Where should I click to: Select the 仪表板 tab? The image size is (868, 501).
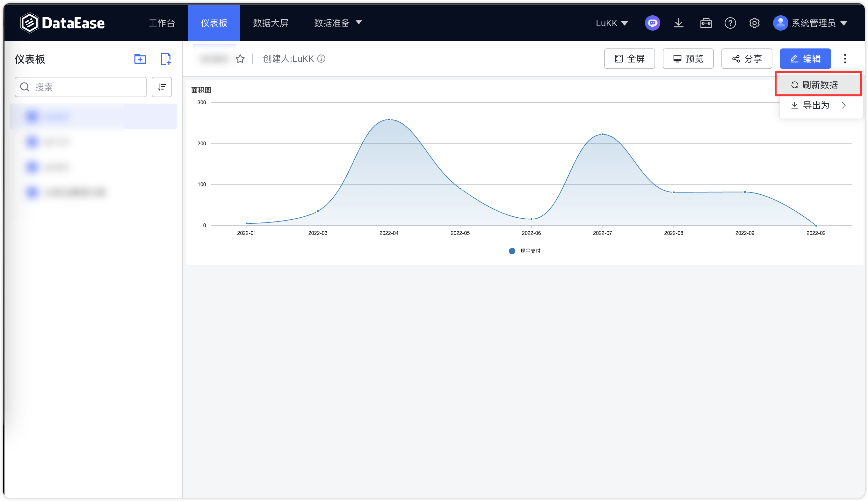click(x=213, y=23)
